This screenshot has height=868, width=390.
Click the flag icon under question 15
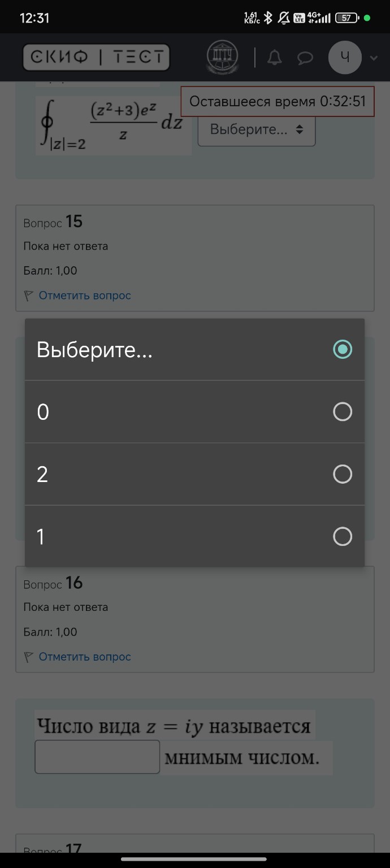[x=29, y=296]
